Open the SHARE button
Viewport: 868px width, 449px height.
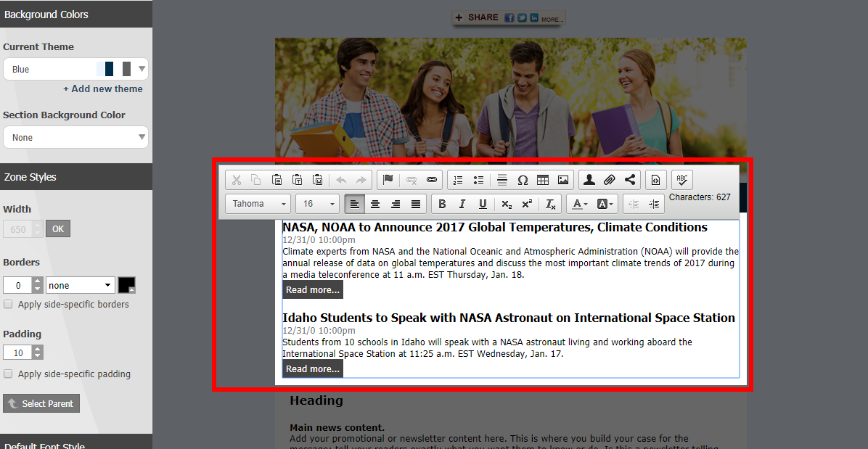point(477,17)
